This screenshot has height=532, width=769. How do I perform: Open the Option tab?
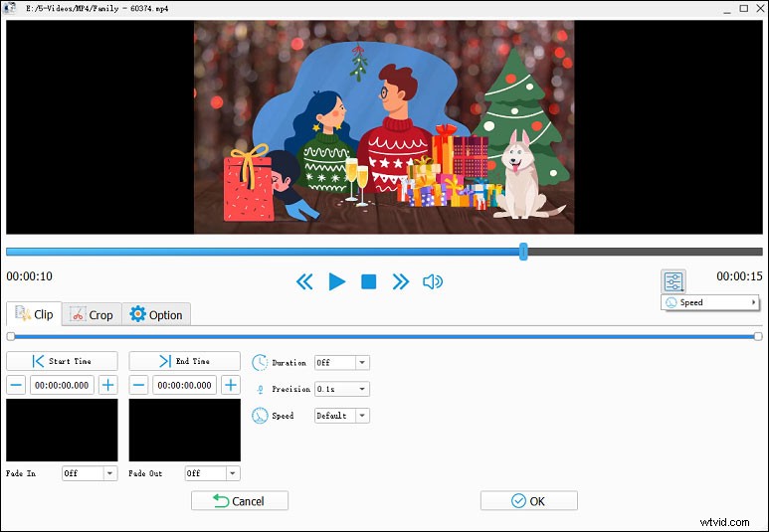[x=156, y=314]
